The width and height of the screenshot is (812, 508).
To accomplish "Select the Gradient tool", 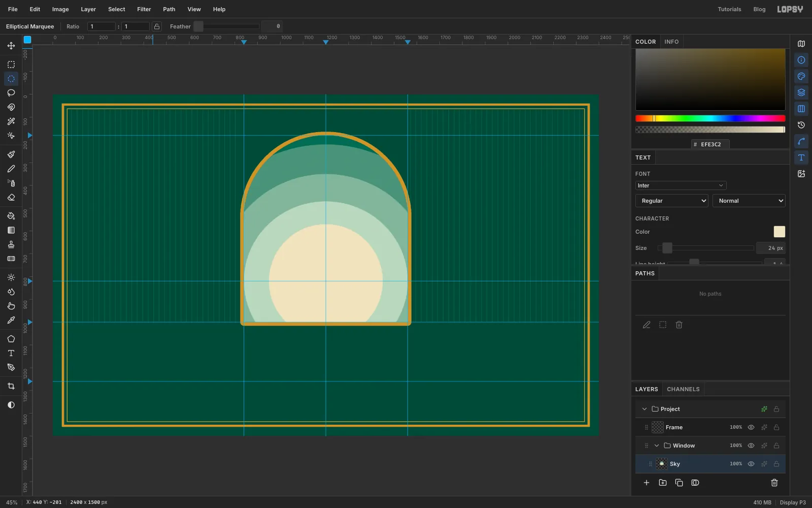I will (11, 230).
